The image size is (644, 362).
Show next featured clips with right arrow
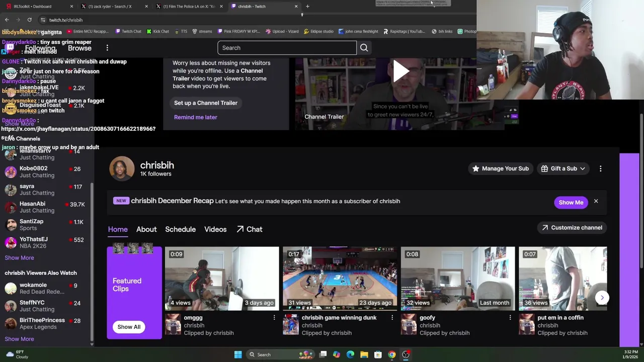602,298
